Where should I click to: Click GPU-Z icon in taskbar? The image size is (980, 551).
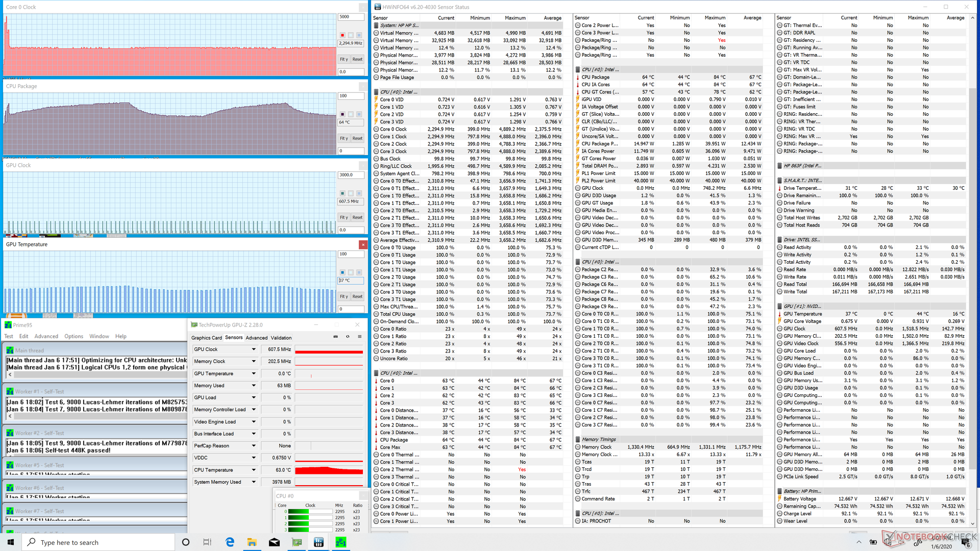pos(297,542)
